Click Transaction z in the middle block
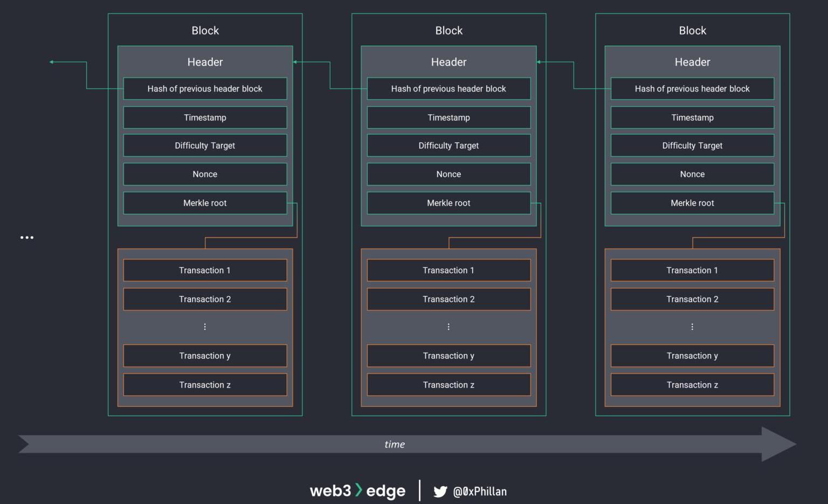This screenshot has height=504, width=828. coord(448,385)
